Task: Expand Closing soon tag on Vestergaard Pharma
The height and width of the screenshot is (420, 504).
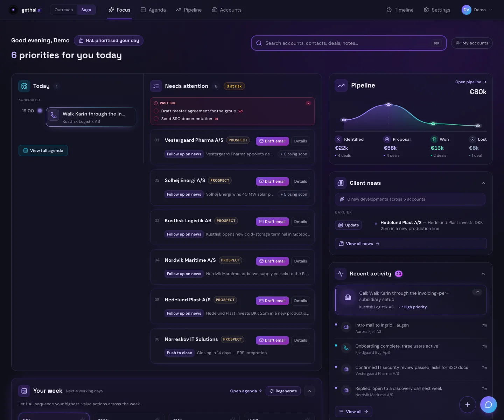Action: click(294, 154)
